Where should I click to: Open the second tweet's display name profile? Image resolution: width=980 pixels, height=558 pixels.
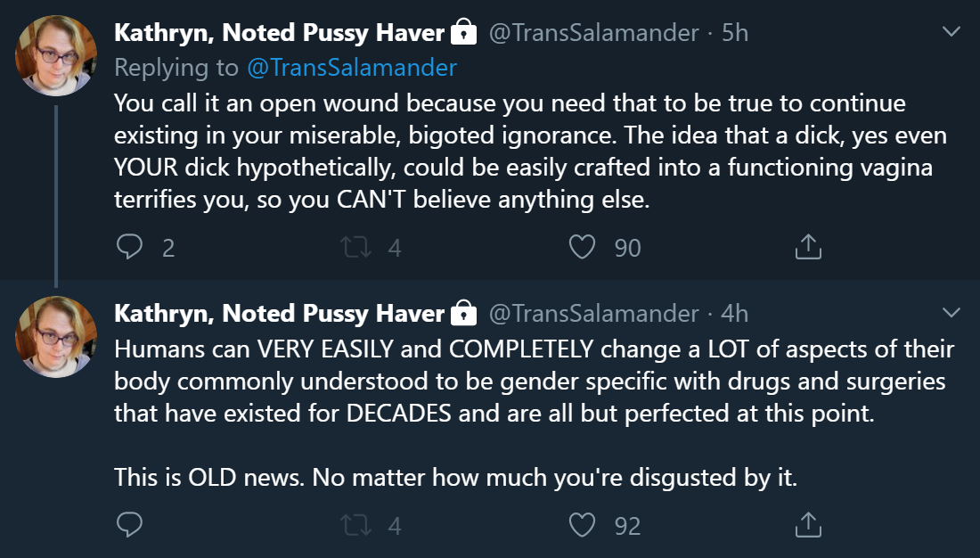[x=279, y=313]
